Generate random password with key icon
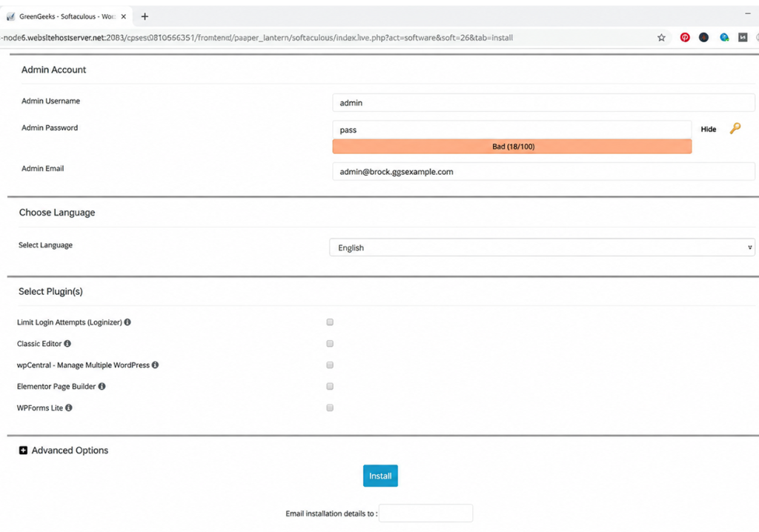The image size is (759, 532). coord(735,129)
